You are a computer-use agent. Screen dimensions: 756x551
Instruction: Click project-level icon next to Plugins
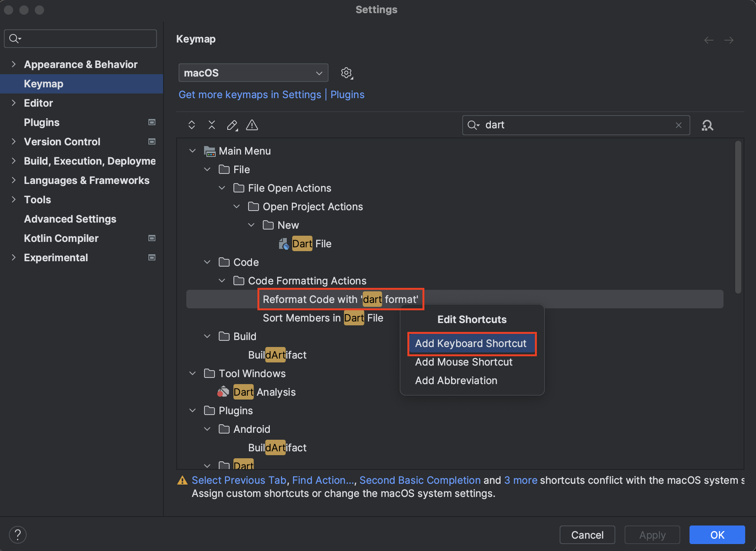(x=152, y=122)
